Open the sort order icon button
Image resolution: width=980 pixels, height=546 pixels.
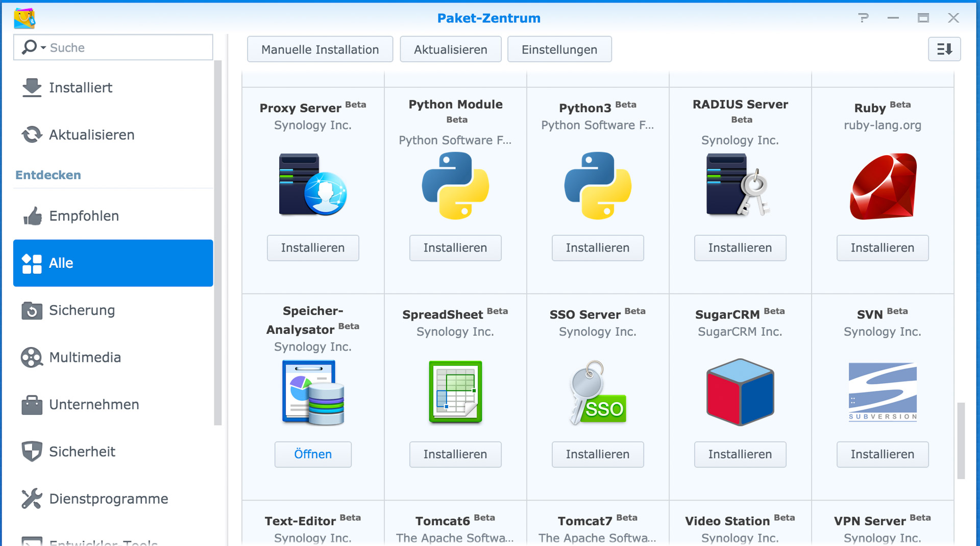click(944, 49)
